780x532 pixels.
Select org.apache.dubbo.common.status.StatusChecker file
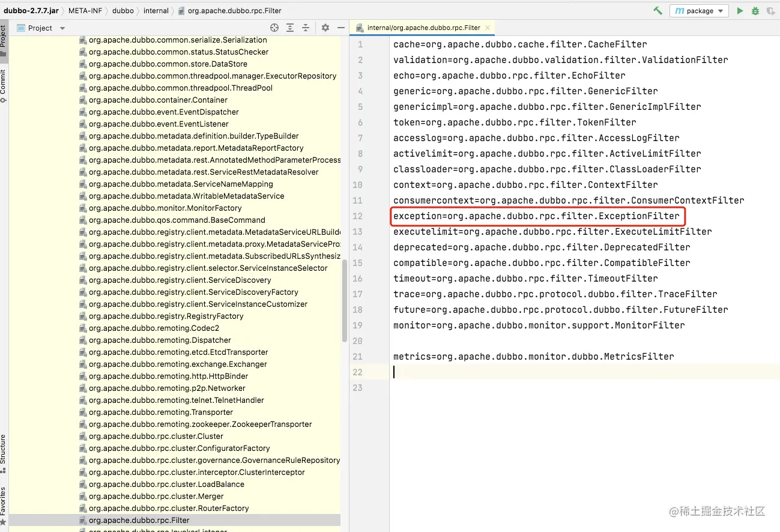[x=178, y=52]
